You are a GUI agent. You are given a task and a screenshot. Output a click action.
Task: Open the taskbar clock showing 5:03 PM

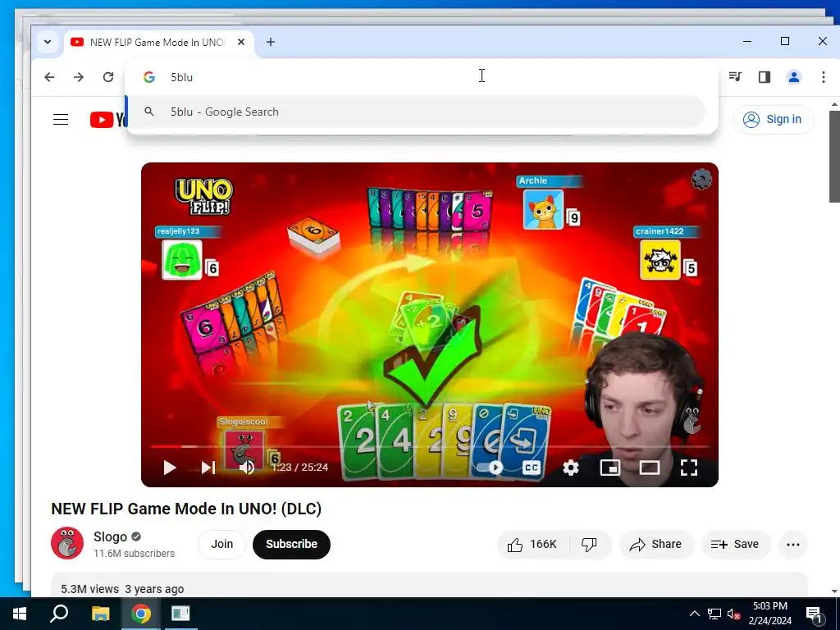(x=769, y=614)
